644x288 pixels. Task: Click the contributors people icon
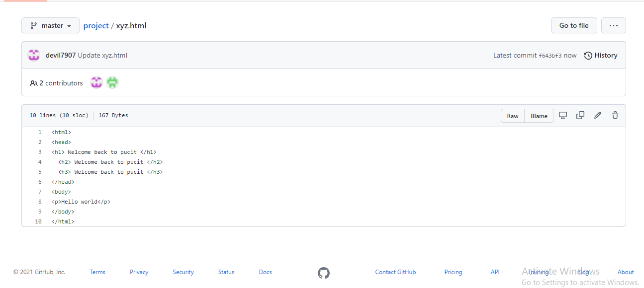[33, 83]
